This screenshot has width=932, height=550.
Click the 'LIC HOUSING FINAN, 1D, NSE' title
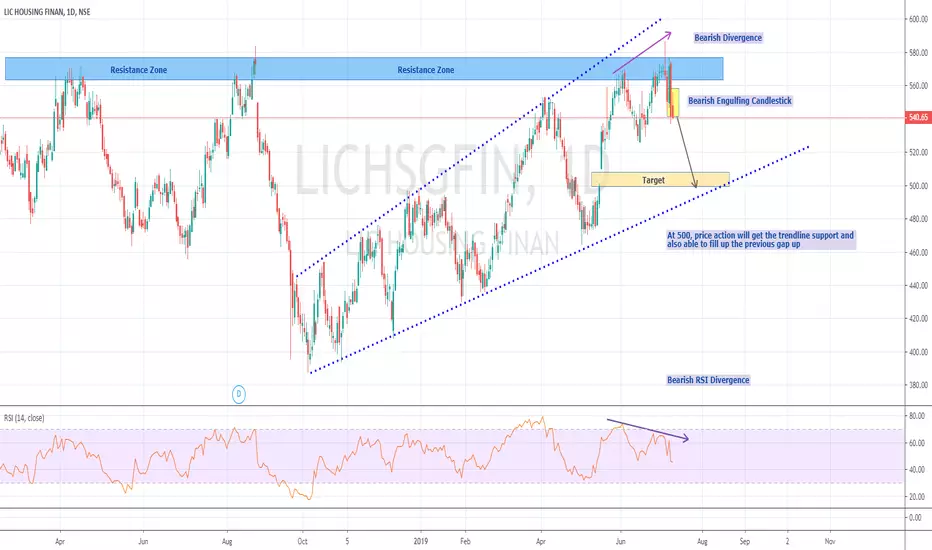47,12
